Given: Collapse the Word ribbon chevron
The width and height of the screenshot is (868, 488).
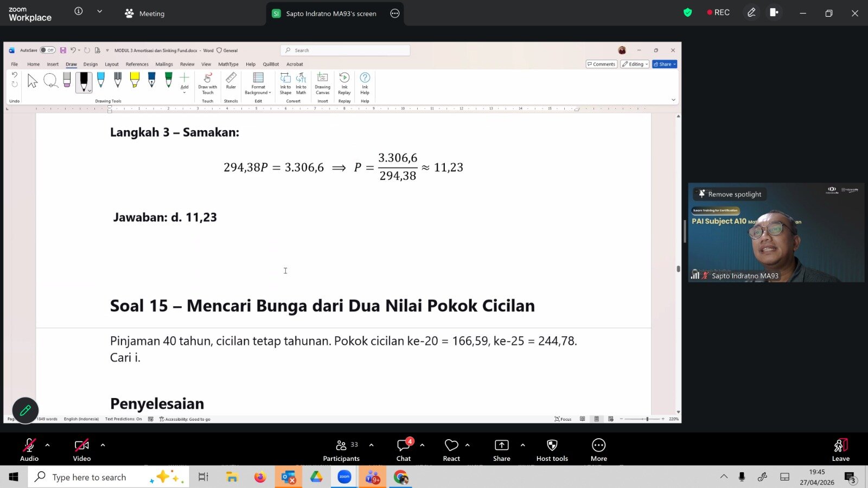Looking at the screenshot, I should tap(673, 100).
